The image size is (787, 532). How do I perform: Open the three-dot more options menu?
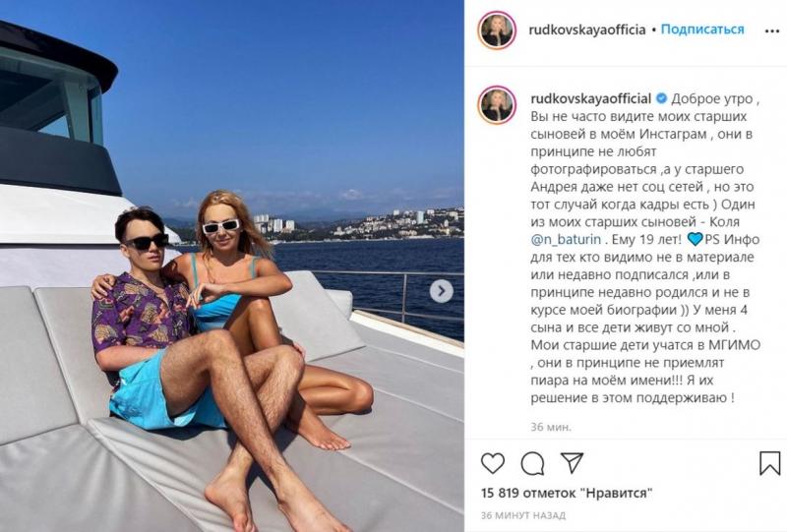(x=771, y=31)
